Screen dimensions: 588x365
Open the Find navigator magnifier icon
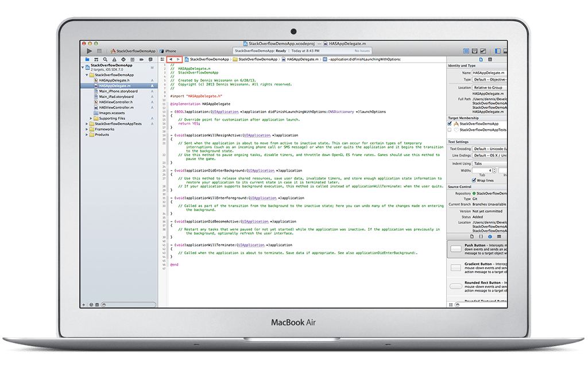tap(106, 60)
